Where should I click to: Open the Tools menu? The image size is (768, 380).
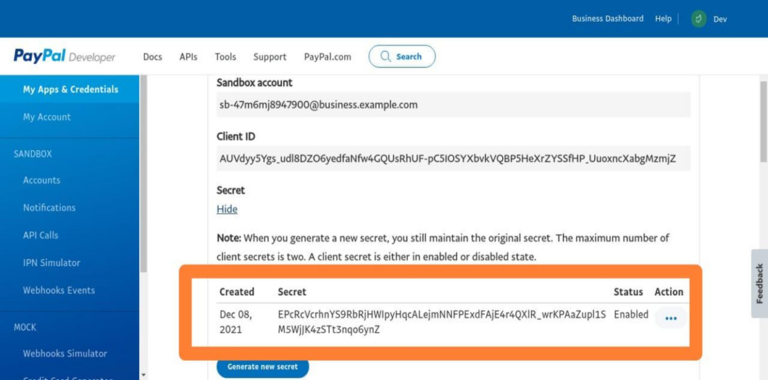pyautogui.click(x=225, y=57)
